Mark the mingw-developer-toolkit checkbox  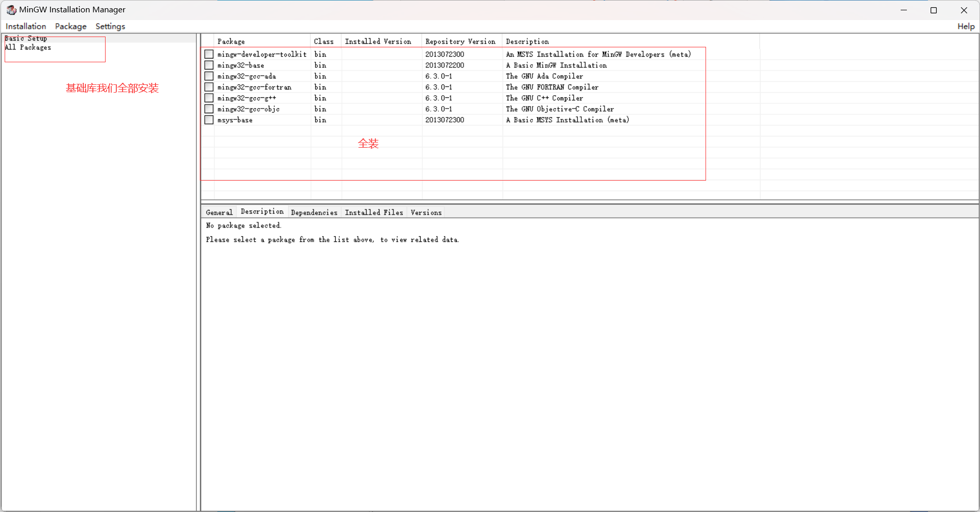pyautogui.click(x=209, y=54)
